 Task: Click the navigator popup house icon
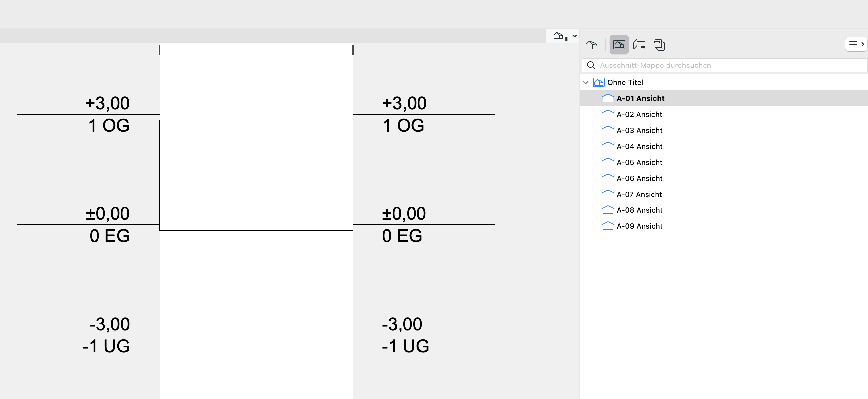coord(560,36)
